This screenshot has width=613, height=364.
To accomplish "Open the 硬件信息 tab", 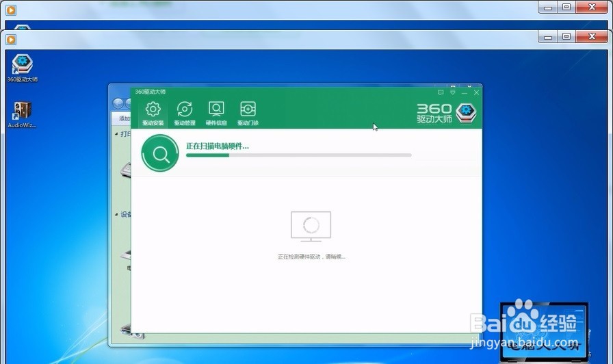I will click(x=216, y=114).
